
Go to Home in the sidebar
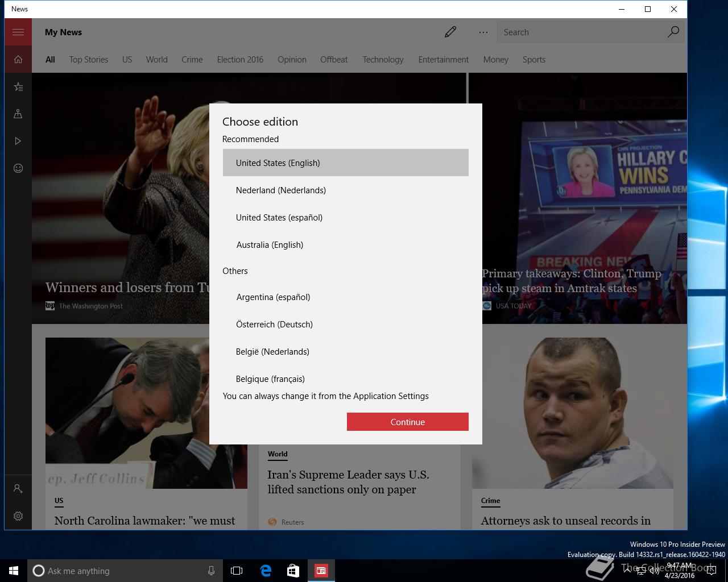click(18, 59)
